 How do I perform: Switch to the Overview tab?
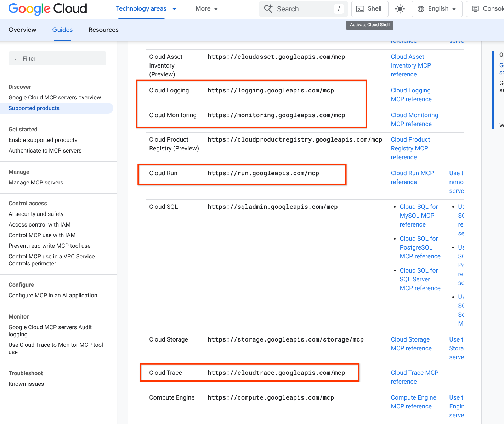[22, 30]
